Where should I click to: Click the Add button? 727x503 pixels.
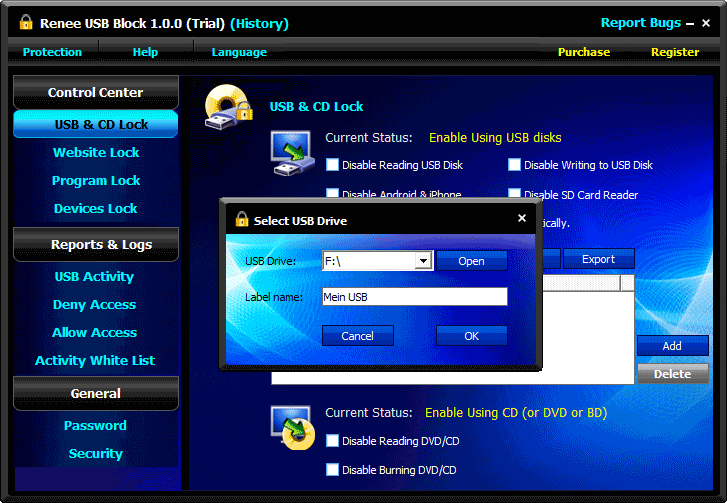tap(672, 346)
